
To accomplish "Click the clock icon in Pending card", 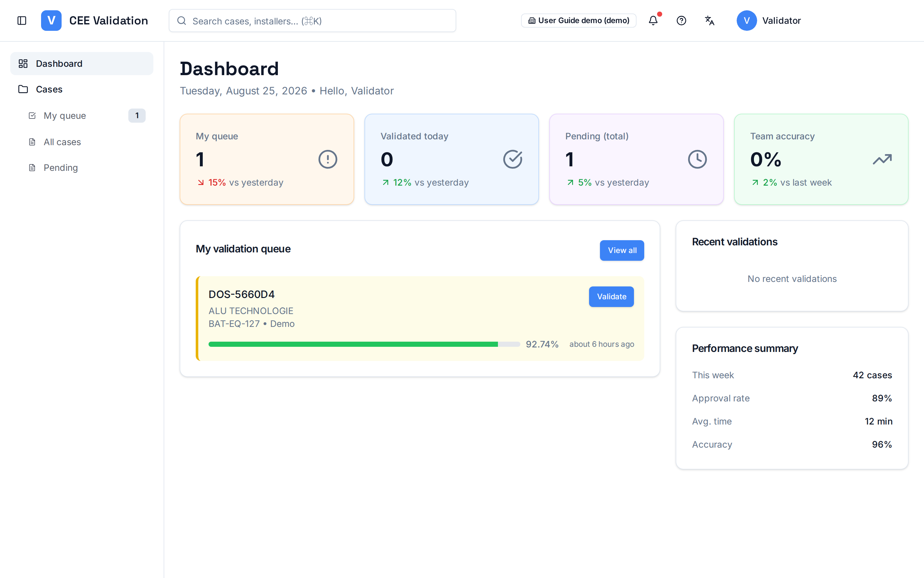I will pyautogui.click(x=697, y=159).
